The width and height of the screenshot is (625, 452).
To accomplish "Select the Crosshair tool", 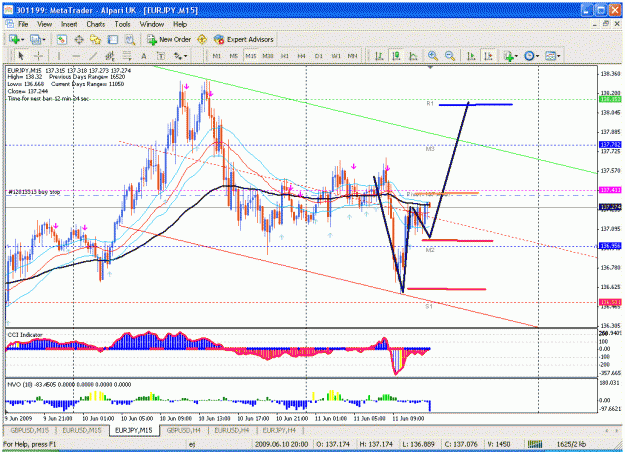I will pyautogui.click(x=38, y=56).
